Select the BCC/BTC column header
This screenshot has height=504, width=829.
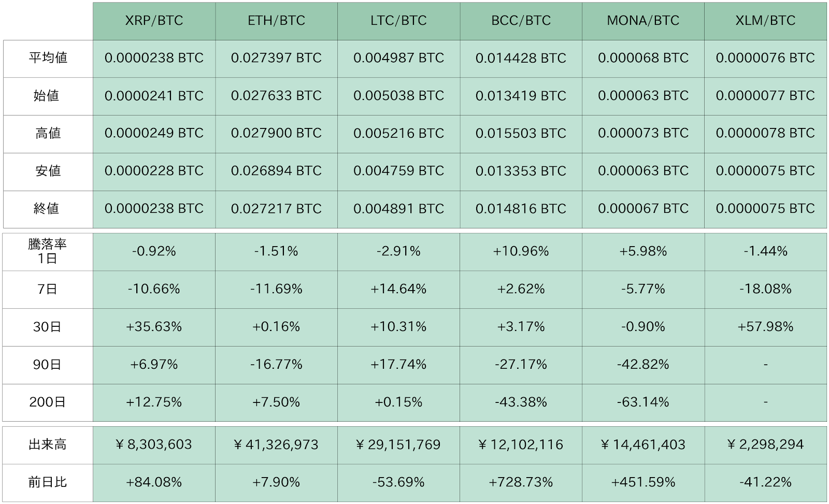coord(521,21)
